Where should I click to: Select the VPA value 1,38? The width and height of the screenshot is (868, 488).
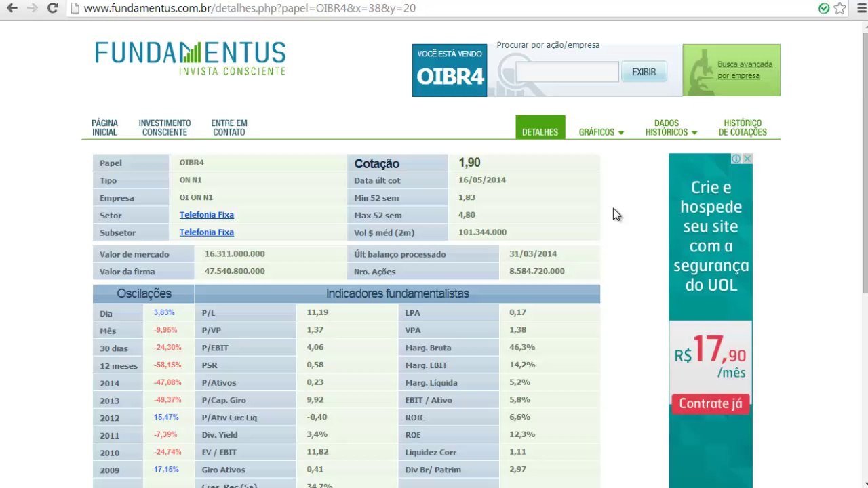(x=517, y=330)
